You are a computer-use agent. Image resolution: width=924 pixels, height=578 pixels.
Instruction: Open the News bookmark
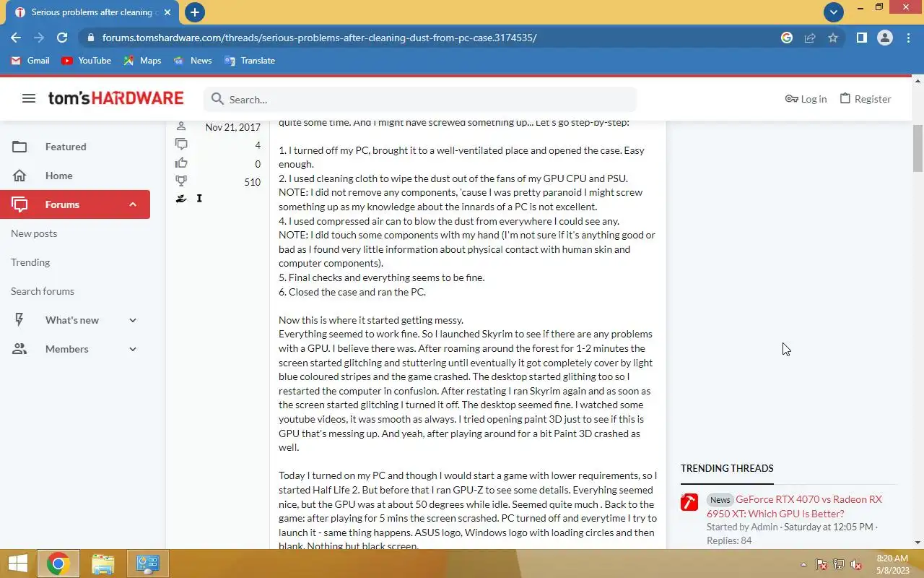192,61
